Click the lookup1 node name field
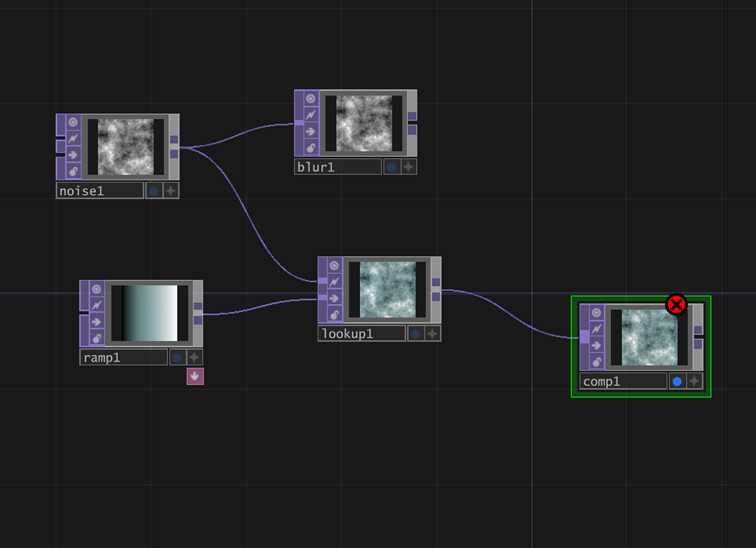This screenshot has height=548, width=756. pyautogui.click(x=361, y=334)
